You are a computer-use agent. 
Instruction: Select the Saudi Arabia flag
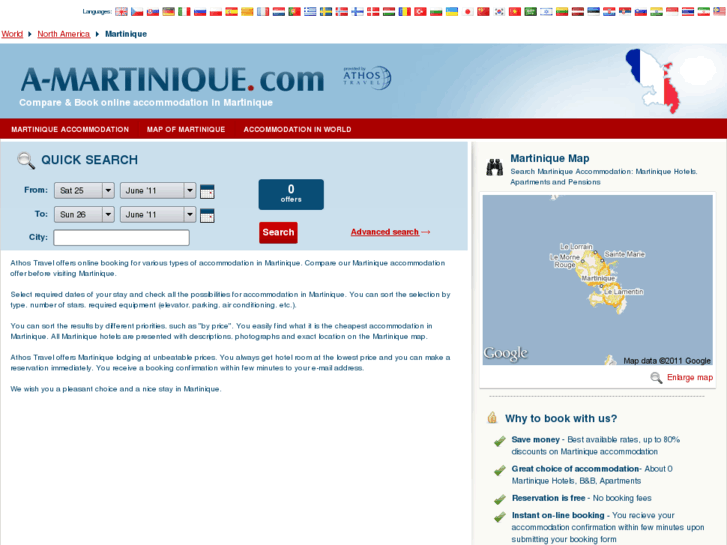[531, 12]
